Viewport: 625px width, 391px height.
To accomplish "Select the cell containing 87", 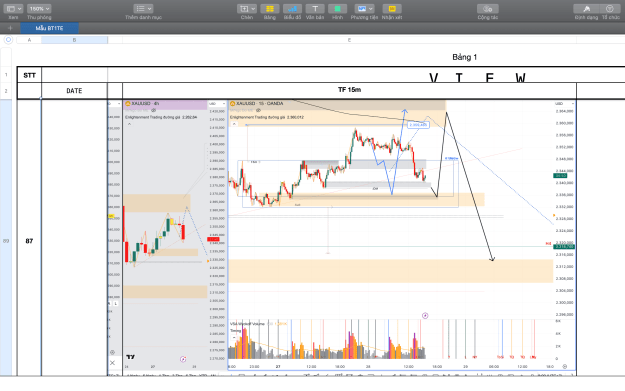I will (29, 241).
